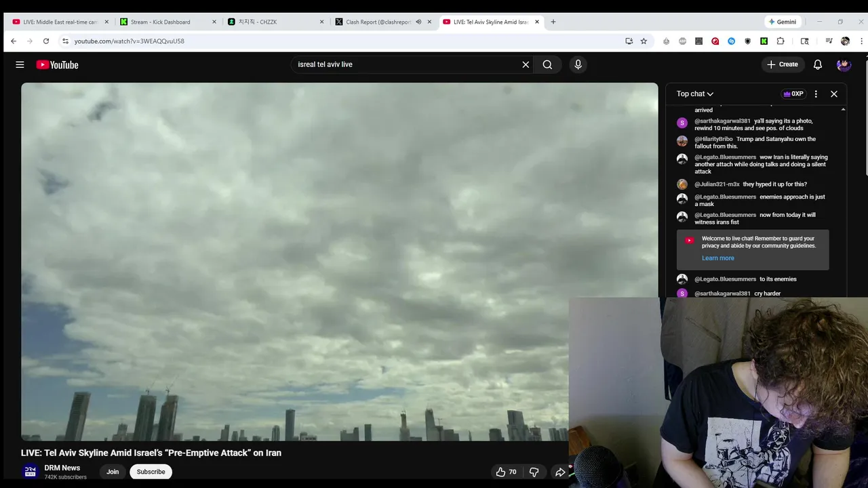Image resolution: width=868 pixels, height=488 pixels.
Task: Click @Legato.Bluesummers 'enemies approach' message
Action: pyautogui.click(x=759, y=201)
